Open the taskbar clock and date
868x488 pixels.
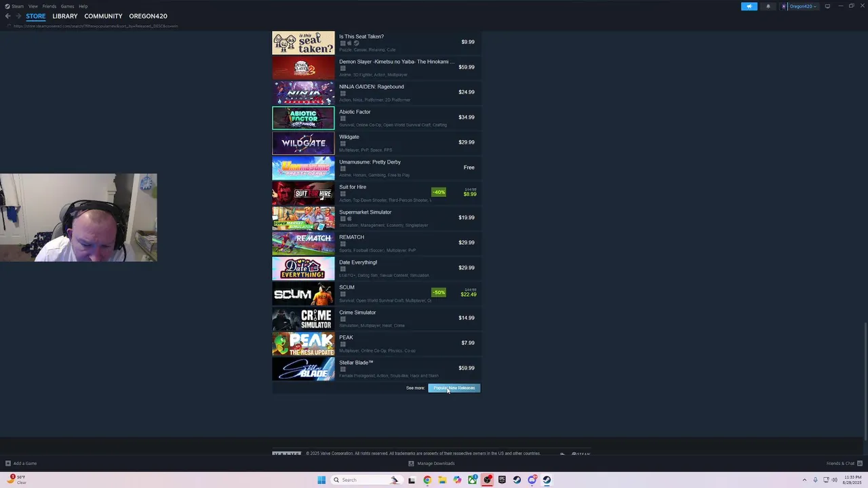852,480
